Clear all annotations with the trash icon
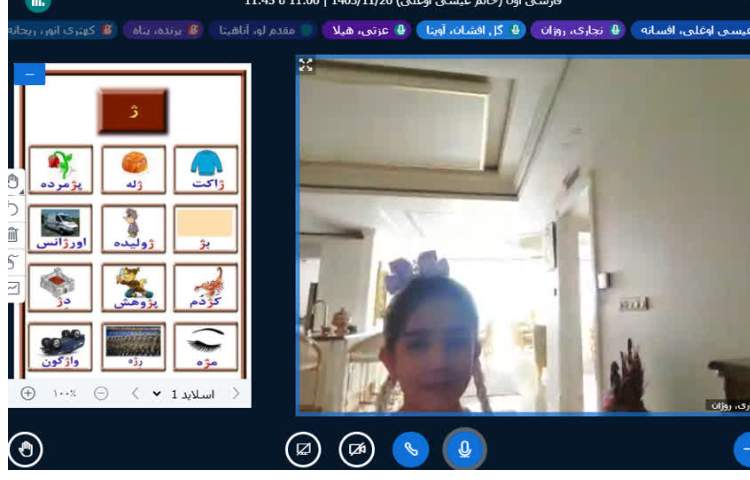Image resolution: width=750 pixels, height=480 pixels. click(x=13, y=235)
